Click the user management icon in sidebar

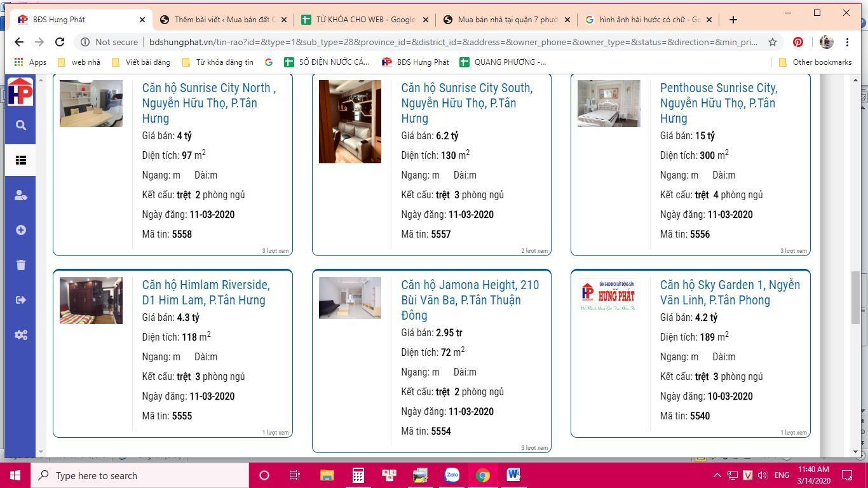click(x=20, y=195)
